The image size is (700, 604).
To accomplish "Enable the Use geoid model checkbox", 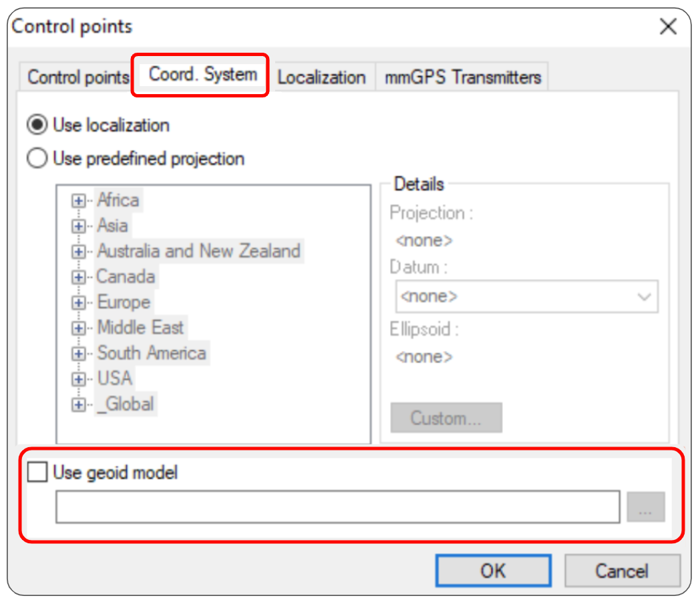I will click(x=37, y=471).
